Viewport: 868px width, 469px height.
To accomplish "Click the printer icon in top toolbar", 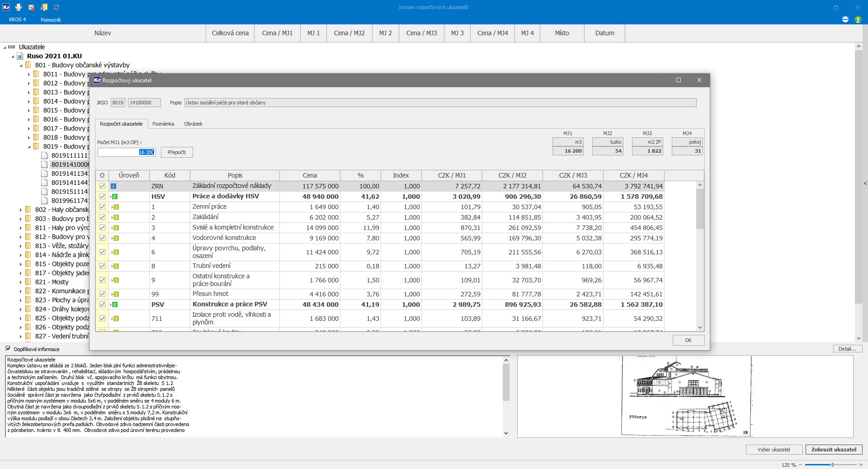I will pyautogui.click(x=19, y=7).
